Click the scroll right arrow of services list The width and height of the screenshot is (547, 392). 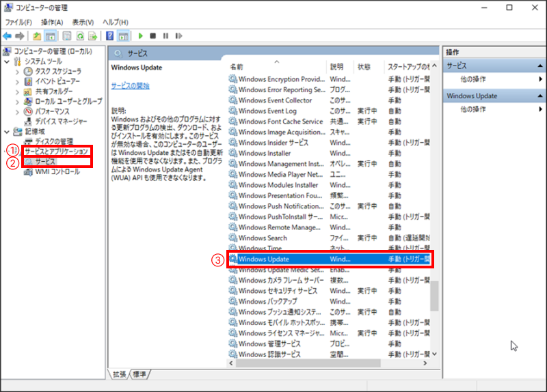point(425,363)
